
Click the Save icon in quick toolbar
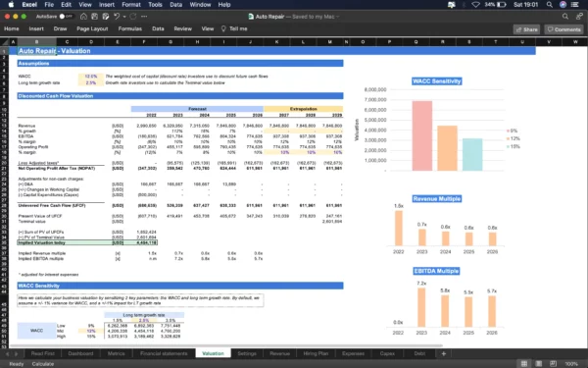tap(94, 17)
